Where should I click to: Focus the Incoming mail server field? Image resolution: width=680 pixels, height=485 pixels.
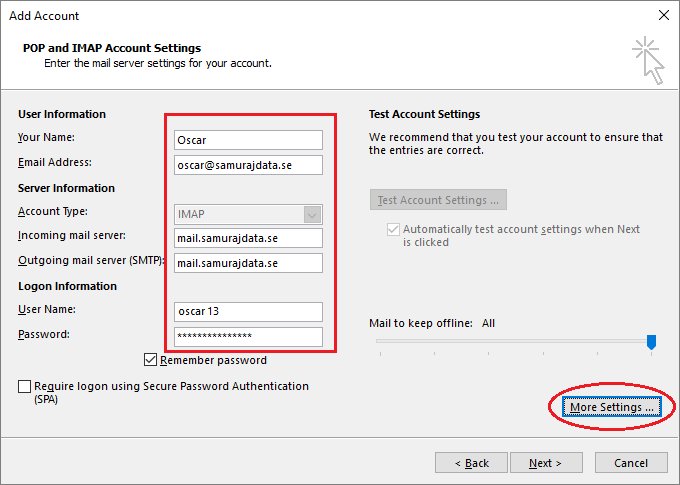[248, 238]
